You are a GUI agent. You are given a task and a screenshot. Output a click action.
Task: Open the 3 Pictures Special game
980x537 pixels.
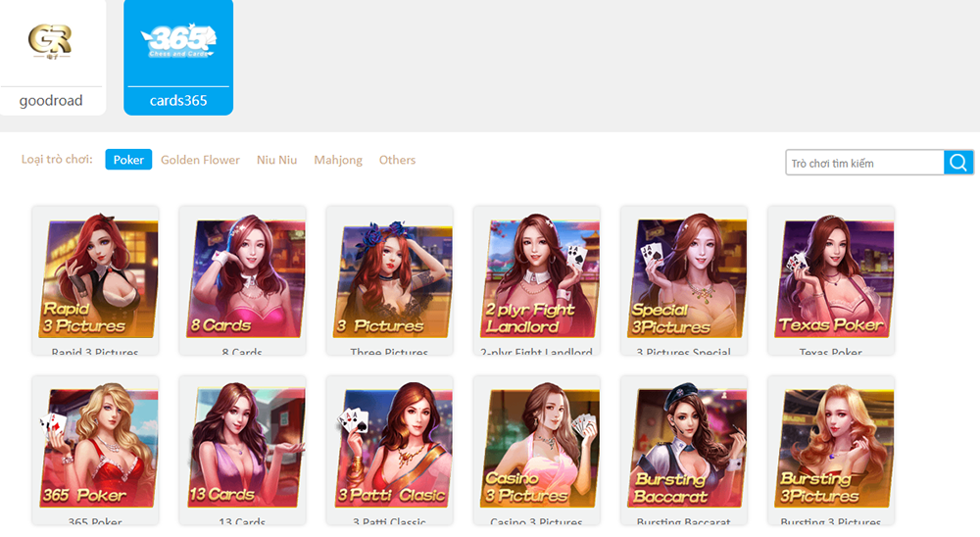tap(684, 280)
